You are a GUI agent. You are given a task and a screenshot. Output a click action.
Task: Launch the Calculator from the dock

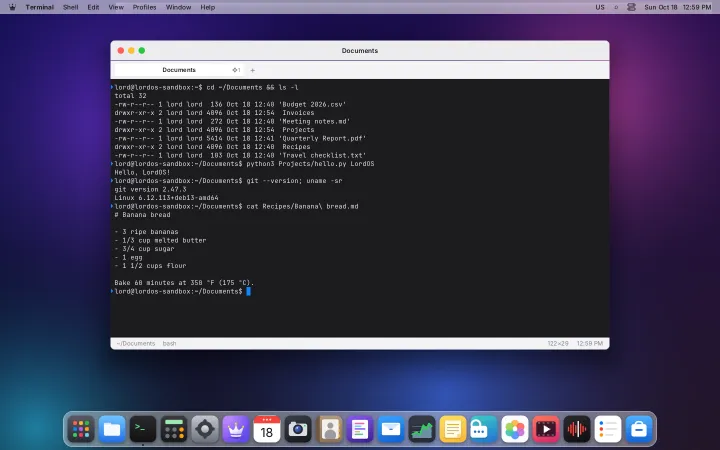click(174, 429)
